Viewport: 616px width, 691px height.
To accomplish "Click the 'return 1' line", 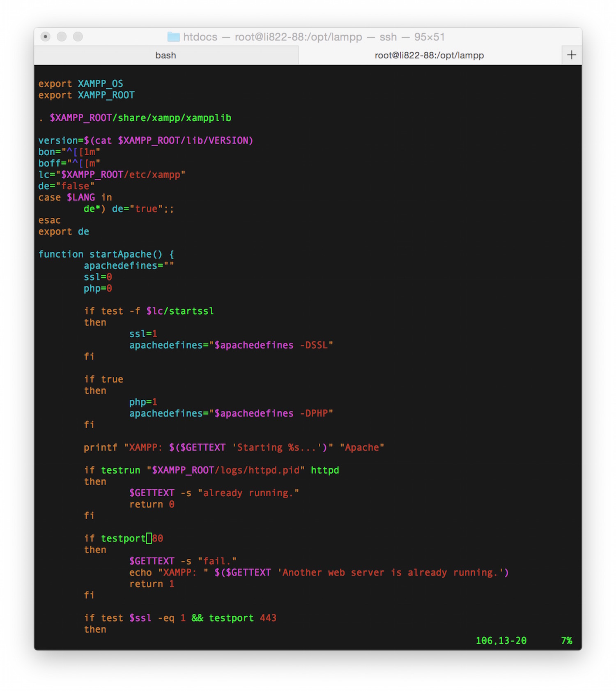I will [152, 584].
